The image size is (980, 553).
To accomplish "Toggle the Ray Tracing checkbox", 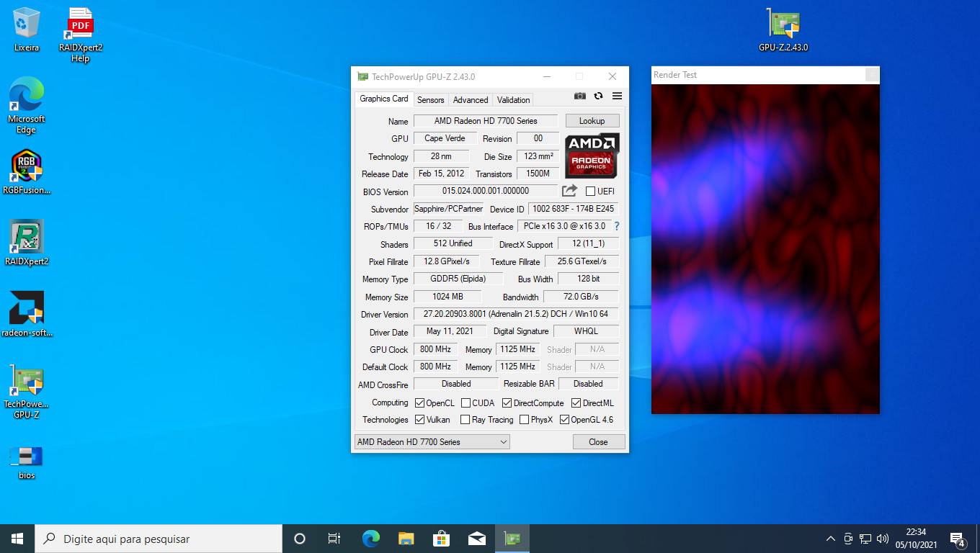I will (x=465, y=420).
